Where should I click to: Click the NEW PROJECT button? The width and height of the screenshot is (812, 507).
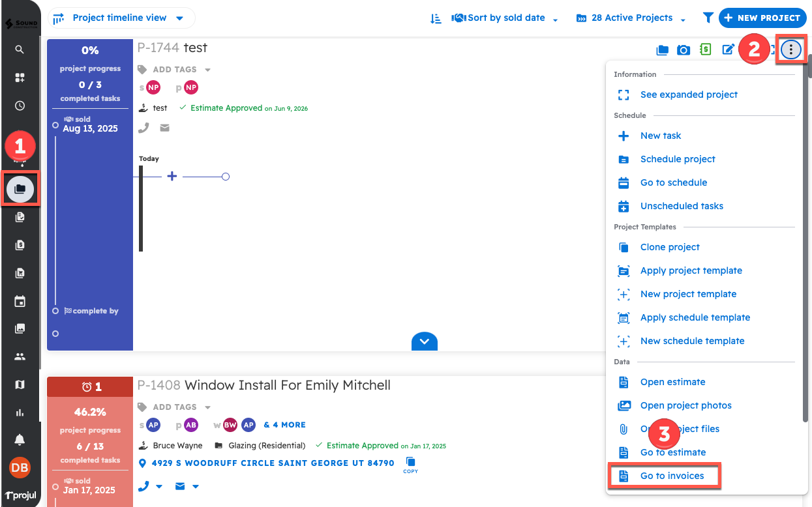[x=762, y=18]
